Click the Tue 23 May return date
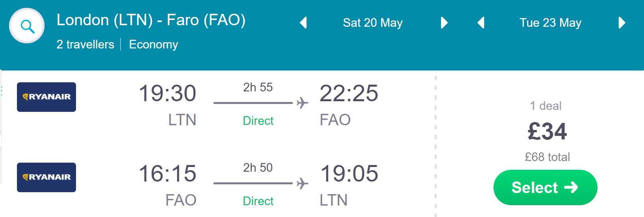 tap(550, 23)
